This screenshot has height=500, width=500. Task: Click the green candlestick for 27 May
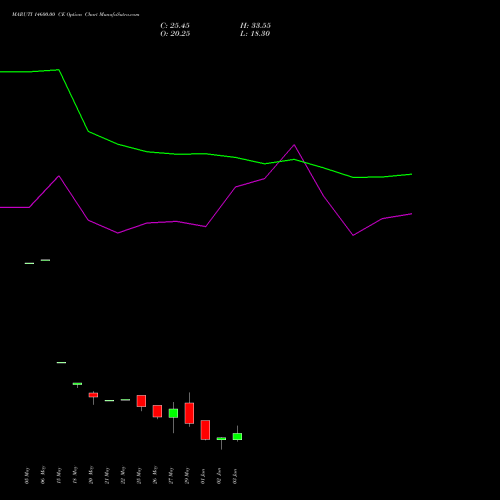point(173,413)
